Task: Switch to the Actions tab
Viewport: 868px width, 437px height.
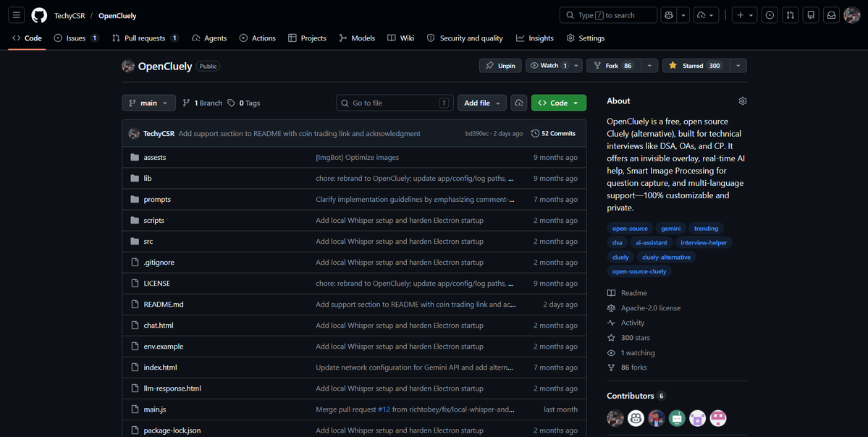Action: (x=258, y=38)
